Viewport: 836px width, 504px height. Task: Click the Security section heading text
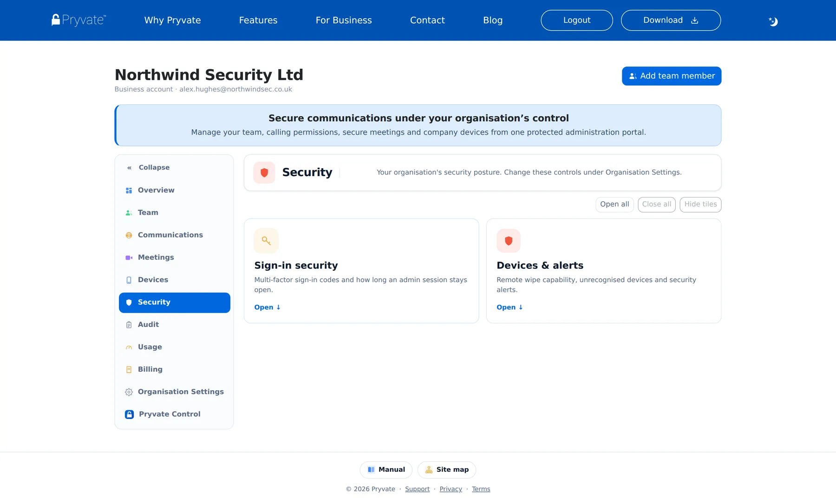(x=307, y=172)
